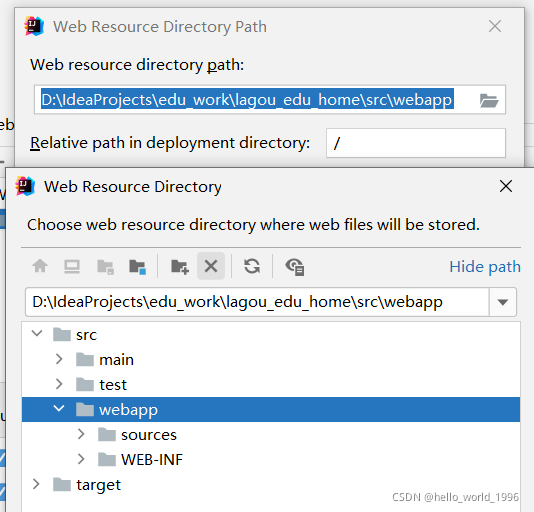Image resolution: width=534 pixels, height=512 pixels.
Task: Expand the target folder node
Action: pos(36,484)
